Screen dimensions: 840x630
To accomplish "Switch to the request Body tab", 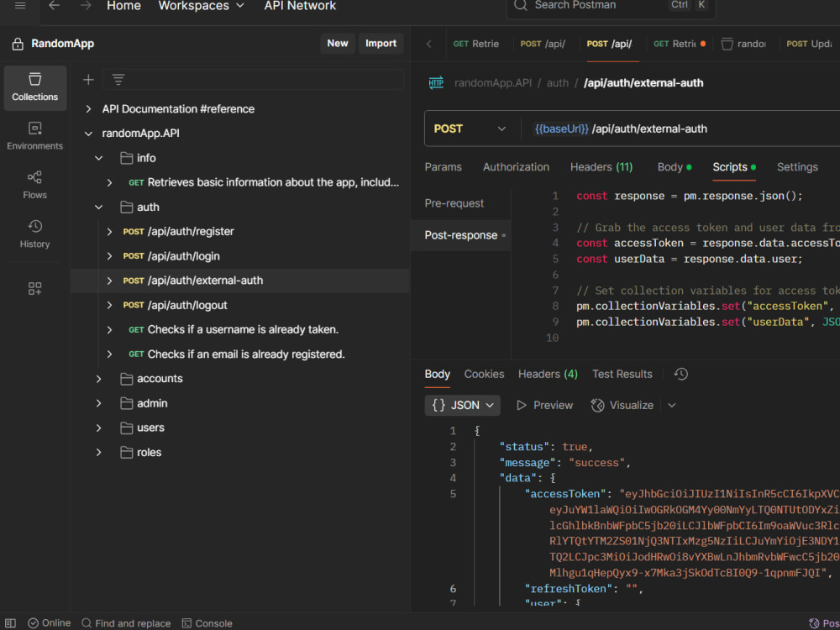I will pos(674,167).
